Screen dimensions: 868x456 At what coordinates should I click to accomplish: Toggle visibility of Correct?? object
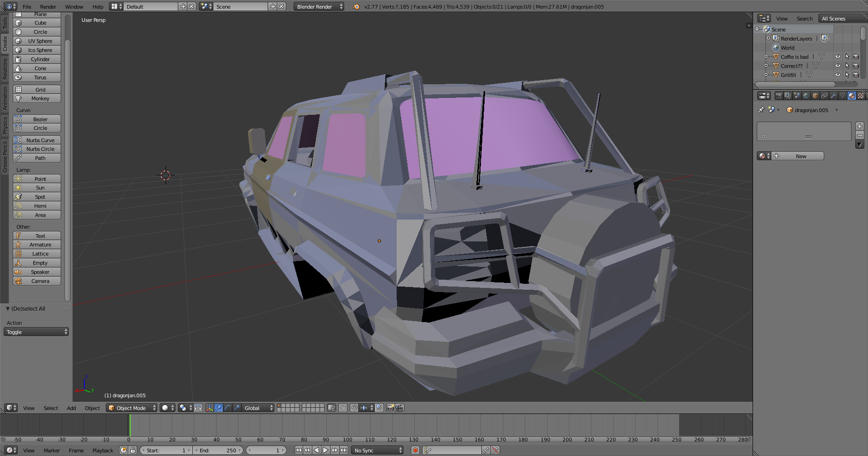click(x=838, y=66)
